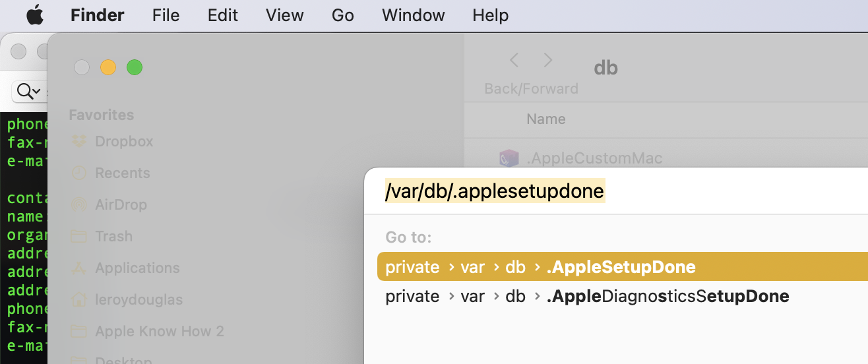
Task: Select Trash folder icon in sidebar
Action: 79,236
